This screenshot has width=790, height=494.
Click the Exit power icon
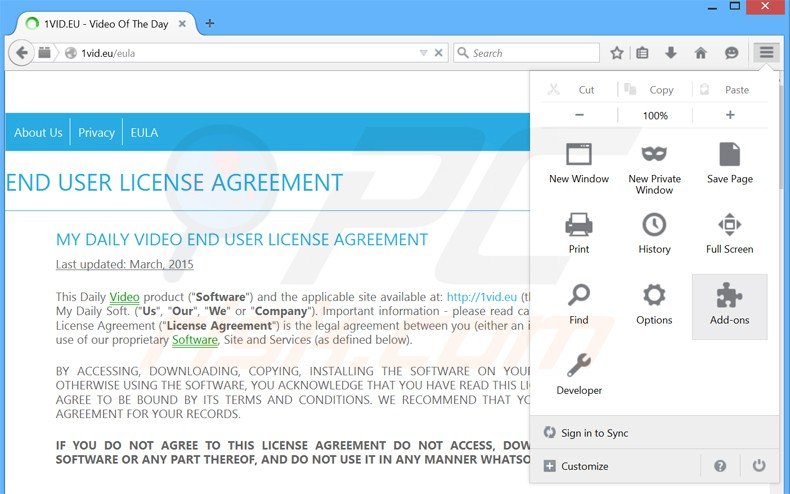pyautogui.click(x=759, y=466)
